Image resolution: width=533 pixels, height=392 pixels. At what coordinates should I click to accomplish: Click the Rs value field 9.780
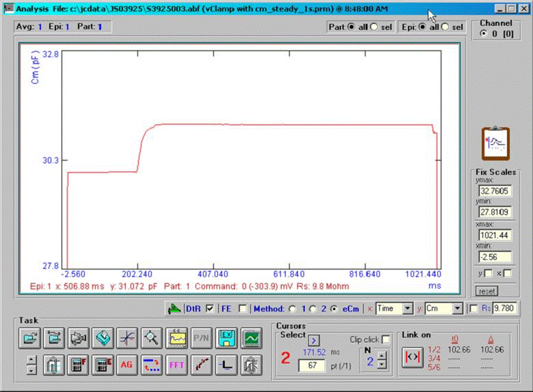(504, 309)
